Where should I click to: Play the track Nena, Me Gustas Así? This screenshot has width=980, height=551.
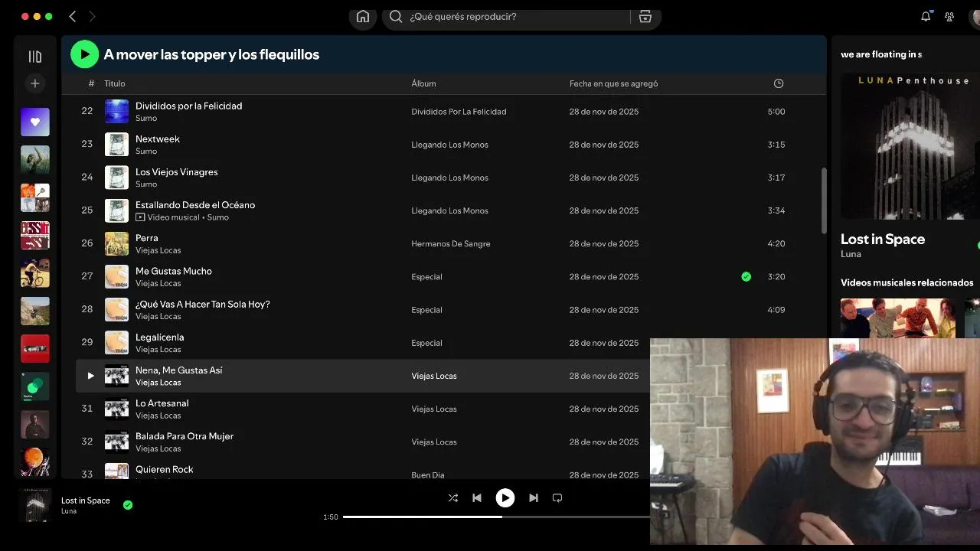point(90,376)
